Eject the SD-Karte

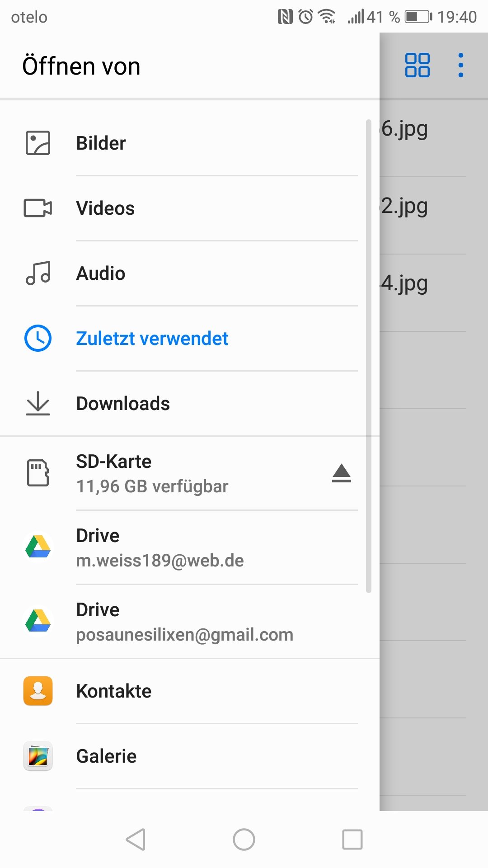[x=341, y=473]
